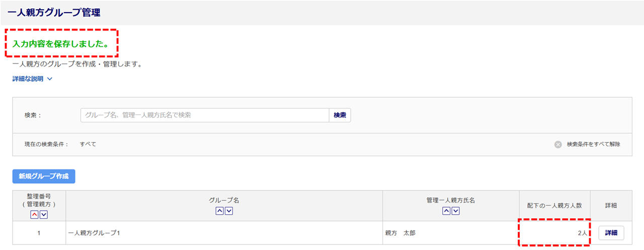Click the 一人親方グループ管理 page title
This screenshot has height=250, width=644.
click(54, 13)
